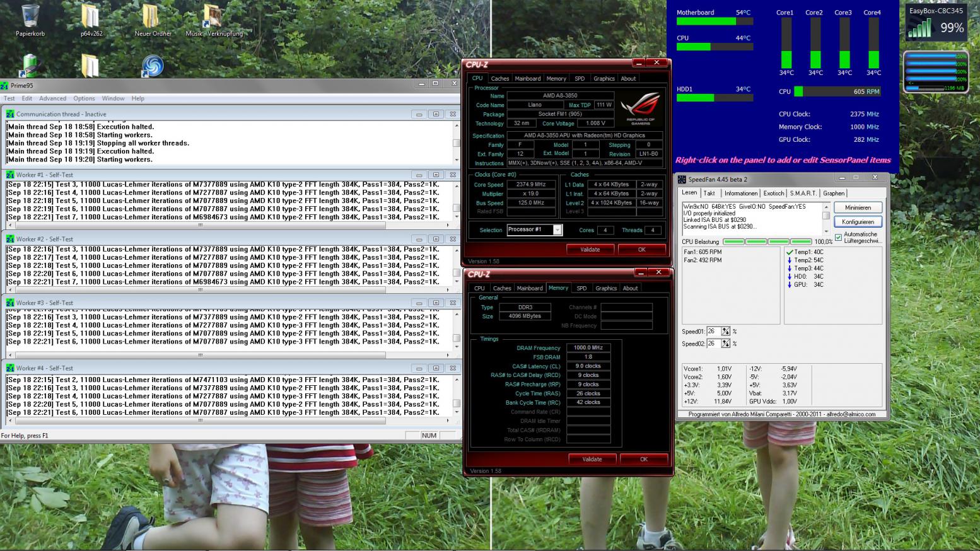This screenshot has height=551, width=980.
Task: Open the Takt tab in SpeedFan
Action: (709, 194)
